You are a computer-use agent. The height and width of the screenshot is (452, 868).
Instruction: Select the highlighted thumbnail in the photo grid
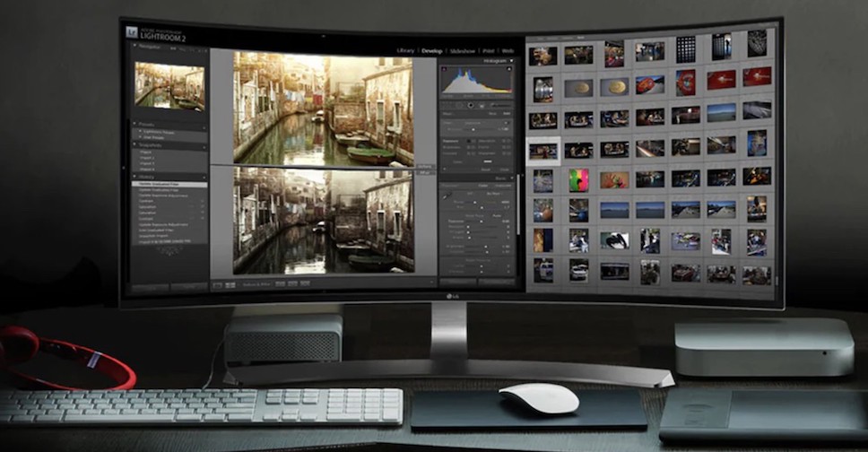542,151
